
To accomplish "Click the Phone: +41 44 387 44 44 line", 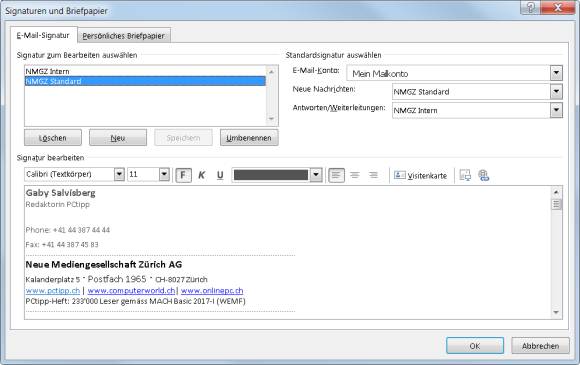I will [x=68, y=230].
